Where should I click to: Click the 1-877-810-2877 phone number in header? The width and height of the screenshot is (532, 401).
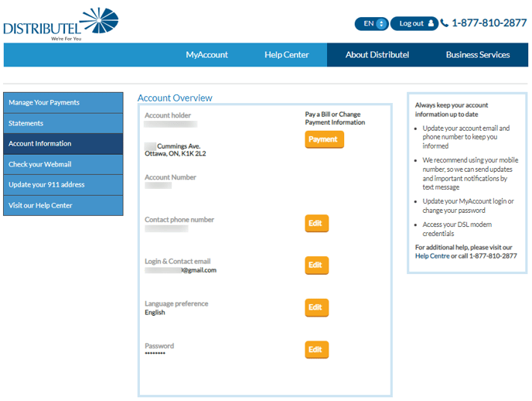[489, 23]
